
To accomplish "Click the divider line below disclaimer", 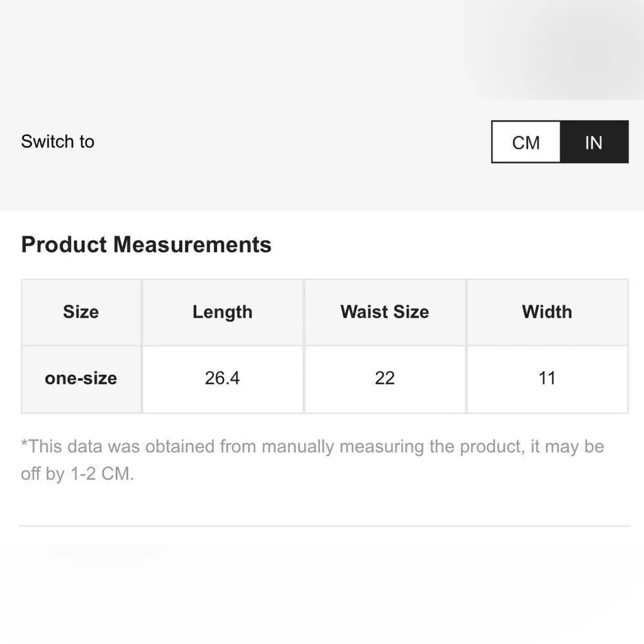I will tap(325, 526).
